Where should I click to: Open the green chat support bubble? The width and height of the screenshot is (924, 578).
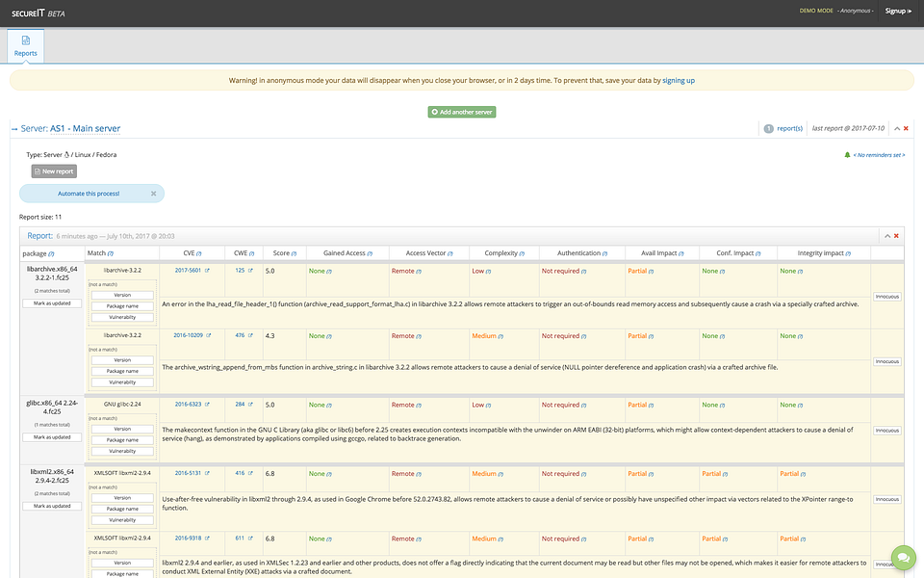[904, 558]
